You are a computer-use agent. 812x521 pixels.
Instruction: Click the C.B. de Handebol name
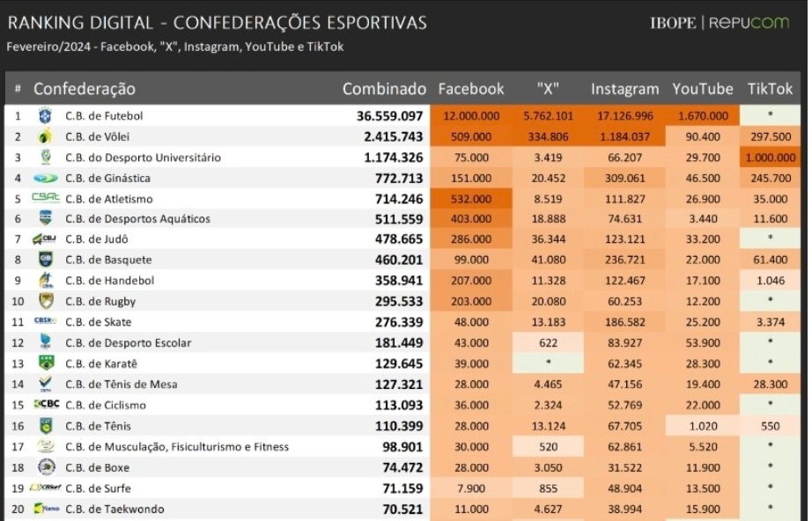(x=108, y=281)
